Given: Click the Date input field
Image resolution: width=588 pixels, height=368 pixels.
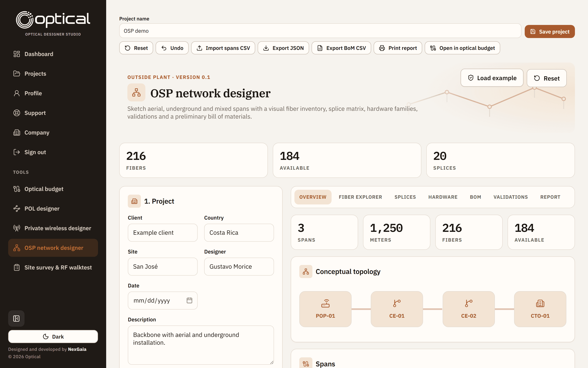Looking at the screenshot, I should pos(163,301).
